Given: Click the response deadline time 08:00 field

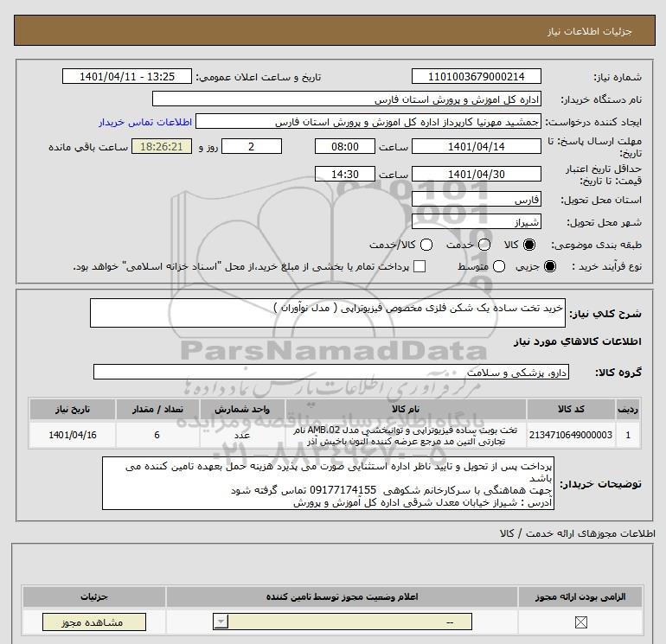Looking at the screenshot, I should pyautogui.click(x=345, y=146).
